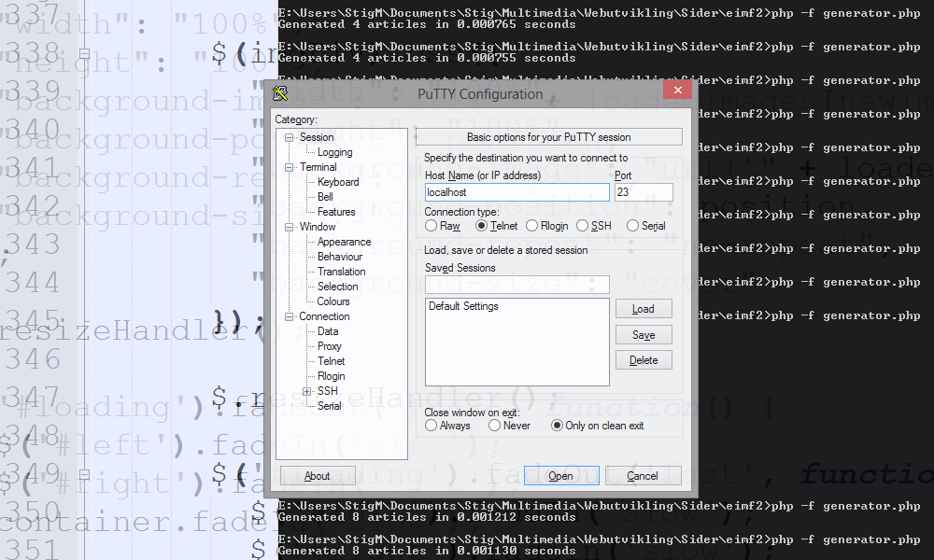
Task: Toggle code fold marker at line 338
Action: (85, 53)
